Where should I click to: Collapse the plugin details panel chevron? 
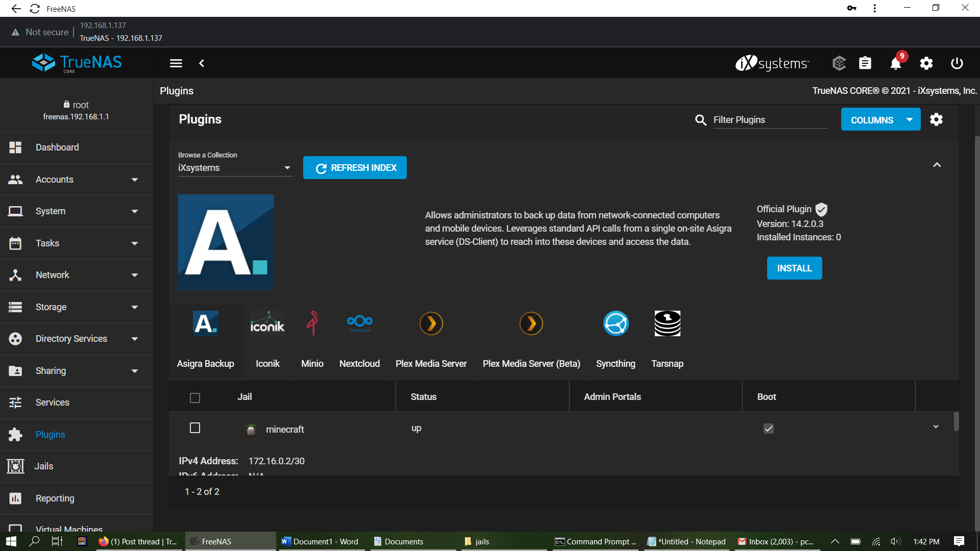pos(937,165)
